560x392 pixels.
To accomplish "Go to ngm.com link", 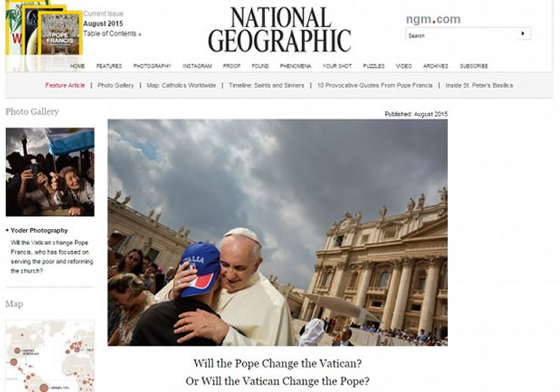I will [x=433, y=19].
